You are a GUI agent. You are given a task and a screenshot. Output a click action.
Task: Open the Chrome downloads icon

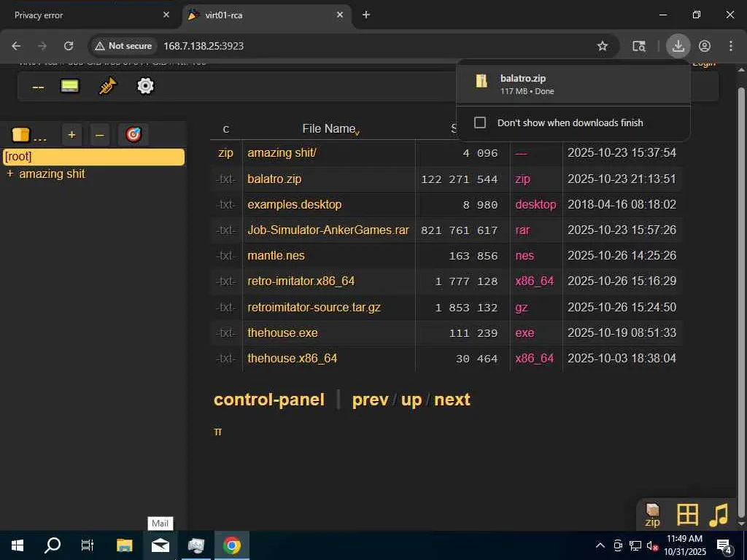[678, 46]
